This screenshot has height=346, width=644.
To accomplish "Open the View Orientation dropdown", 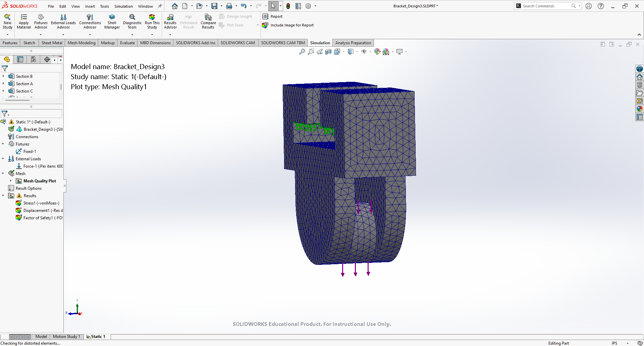I will point(343,52).
